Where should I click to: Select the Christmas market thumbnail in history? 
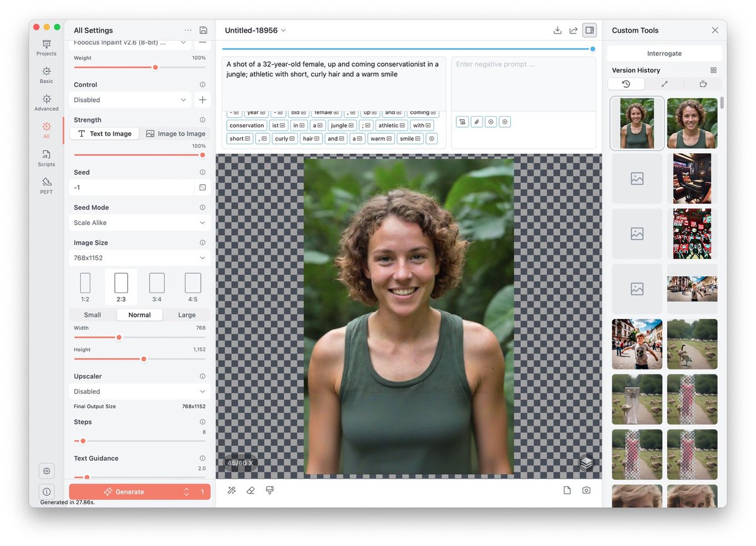(x=692, y=234)
